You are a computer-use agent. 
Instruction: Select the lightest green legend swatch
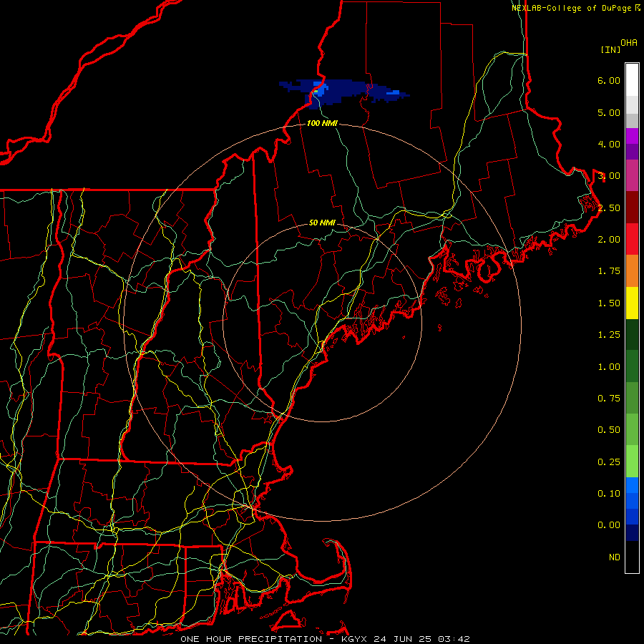632,462
